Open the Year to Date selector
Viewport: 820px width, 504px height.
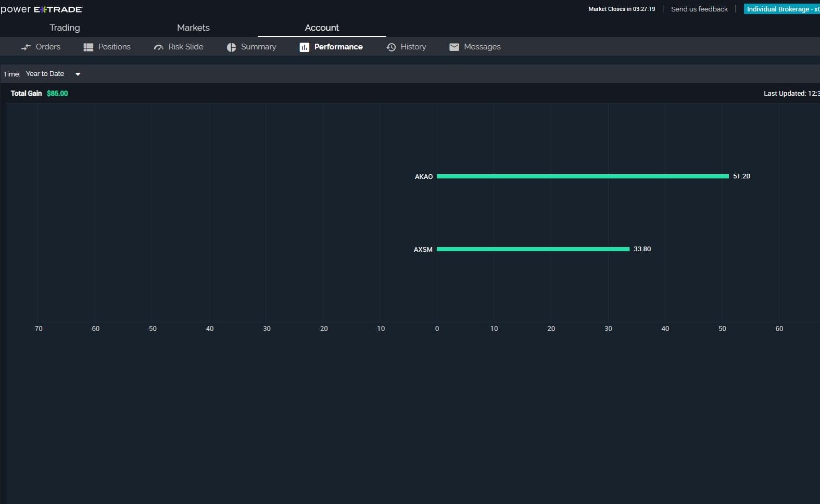coord(45,74)
